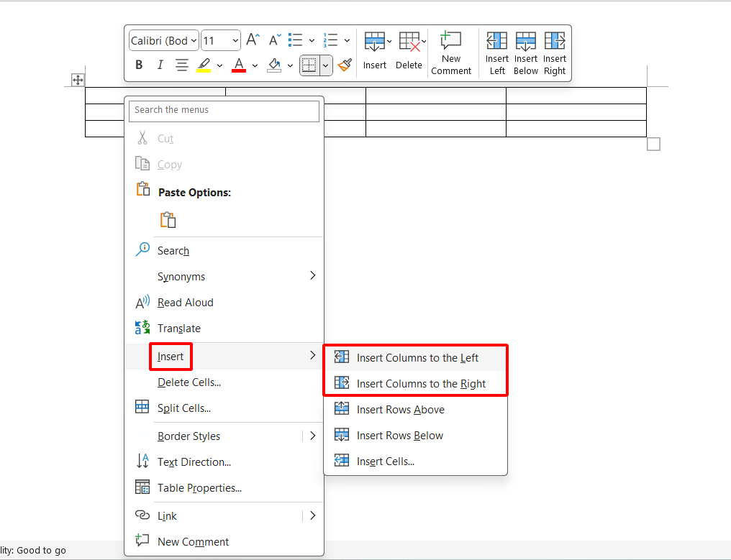Open the font size dropdown
This screenshot has height=560, width=731.
(x=220, y=40)
